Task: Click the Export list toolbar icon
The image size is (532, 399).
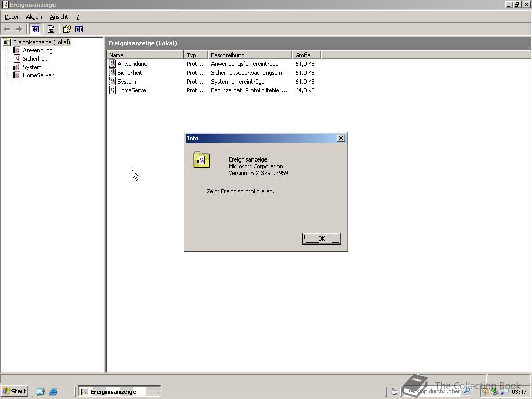Action: [51, 29]
